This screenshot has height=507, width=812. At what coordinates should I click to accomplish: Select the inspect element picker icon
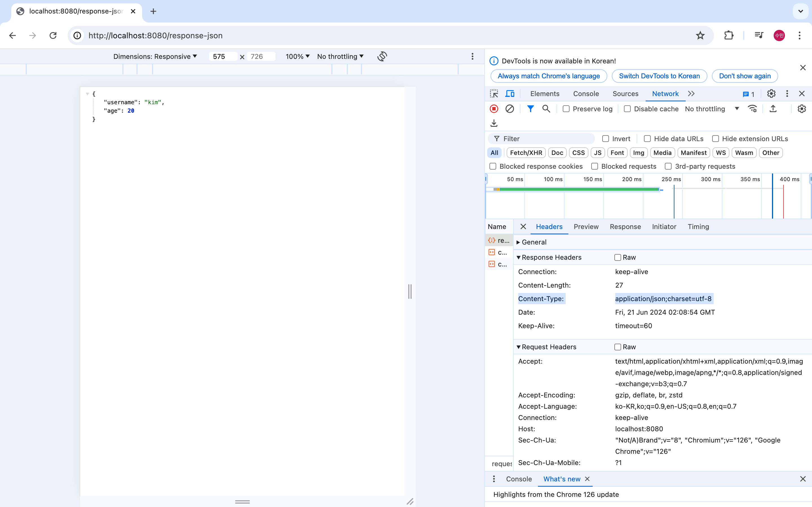click(x=494, y=94)
